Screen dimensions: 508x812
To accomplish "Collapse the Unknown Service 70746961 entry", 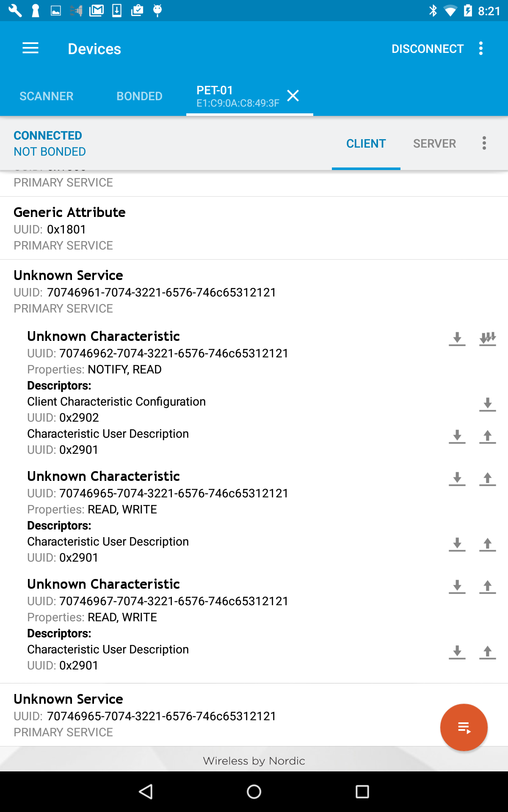I will tap(254, 291).
